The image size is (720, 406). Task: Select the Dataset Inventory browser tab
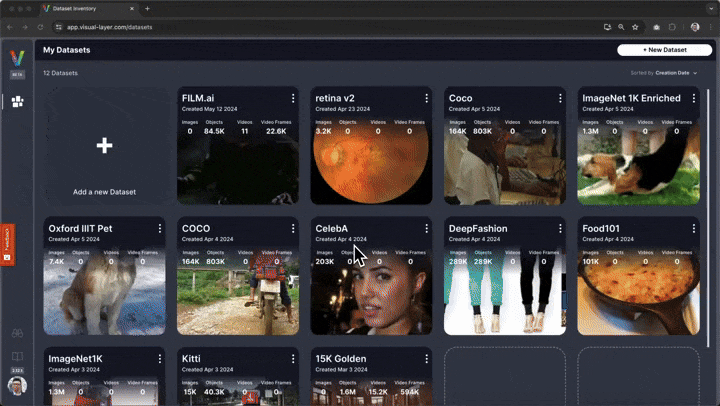pyautogui.click(x=87, y=9)
